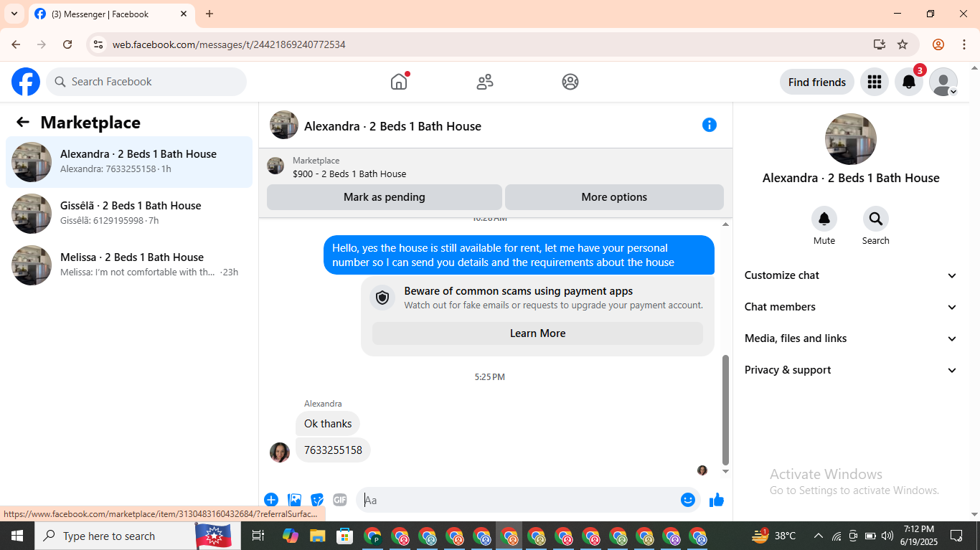Reload the page with the browser refresh icon
This screenshot has width=980, height=550.
(x=67, y=44)
